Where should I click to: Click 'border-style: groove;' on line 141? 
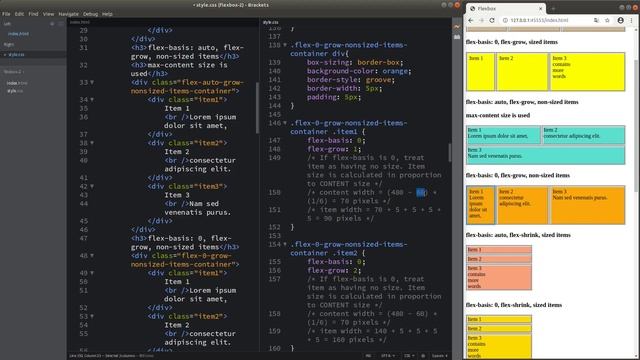point(351,80)
